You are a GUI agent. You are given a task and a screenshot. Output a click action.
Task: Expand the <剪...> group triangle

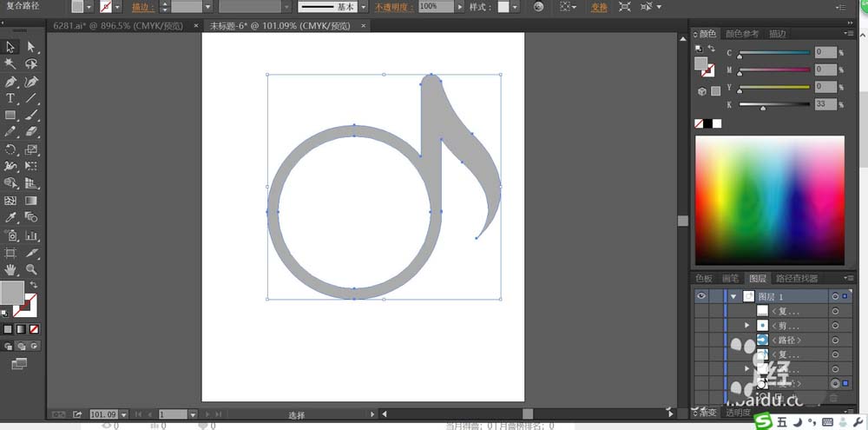pos(747,325)
